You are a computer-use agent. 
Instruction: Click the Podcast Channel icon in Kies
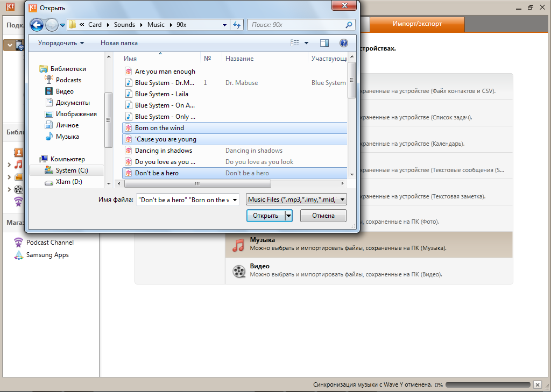18,243
